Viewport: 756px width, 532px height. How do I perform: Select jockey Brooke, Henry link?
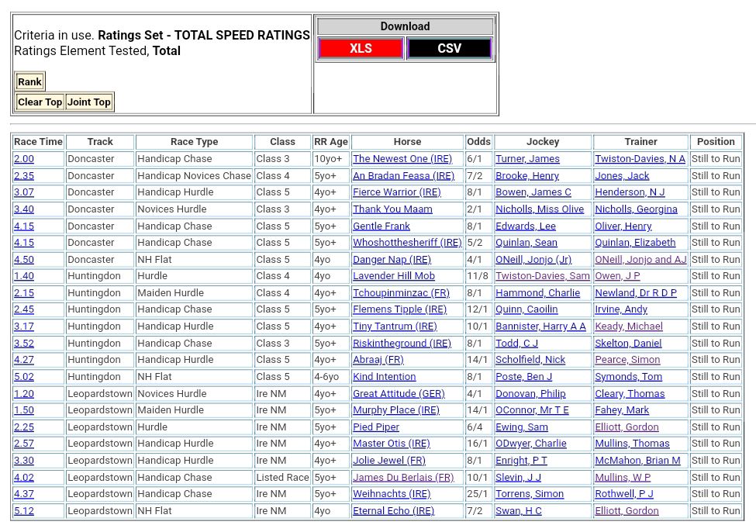pos(526,176)
